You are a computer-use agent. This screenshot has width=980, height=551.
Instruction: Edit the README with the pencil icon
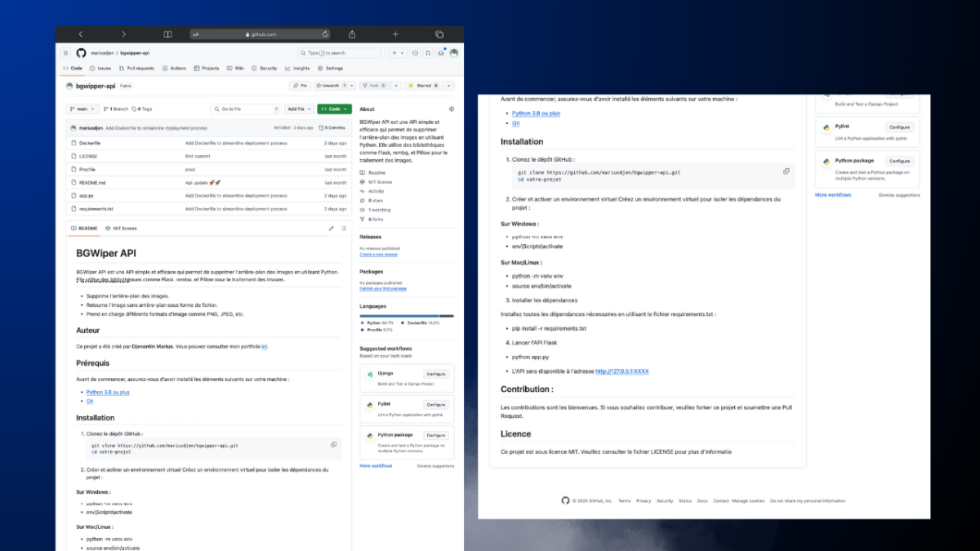(331, 229)
